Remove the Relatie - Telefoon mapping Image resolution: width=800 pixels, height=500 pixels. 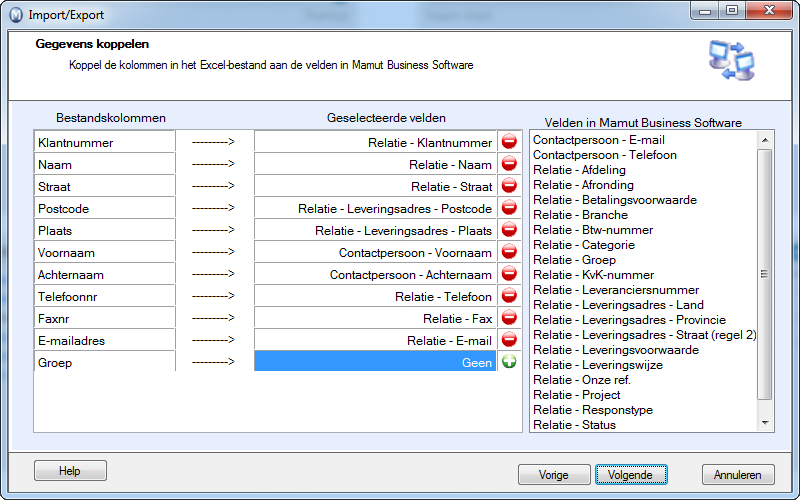pyautogui.click(x=509, y=295)
